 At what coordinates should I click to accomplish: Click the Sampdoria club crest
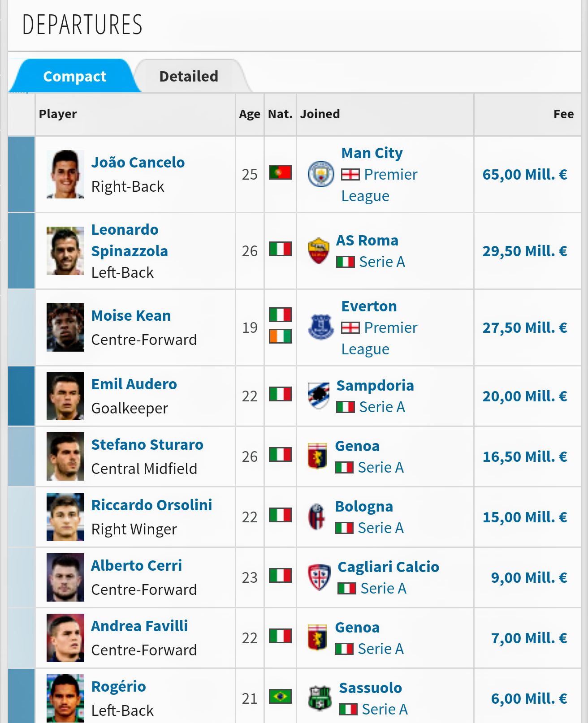point(319,396)
